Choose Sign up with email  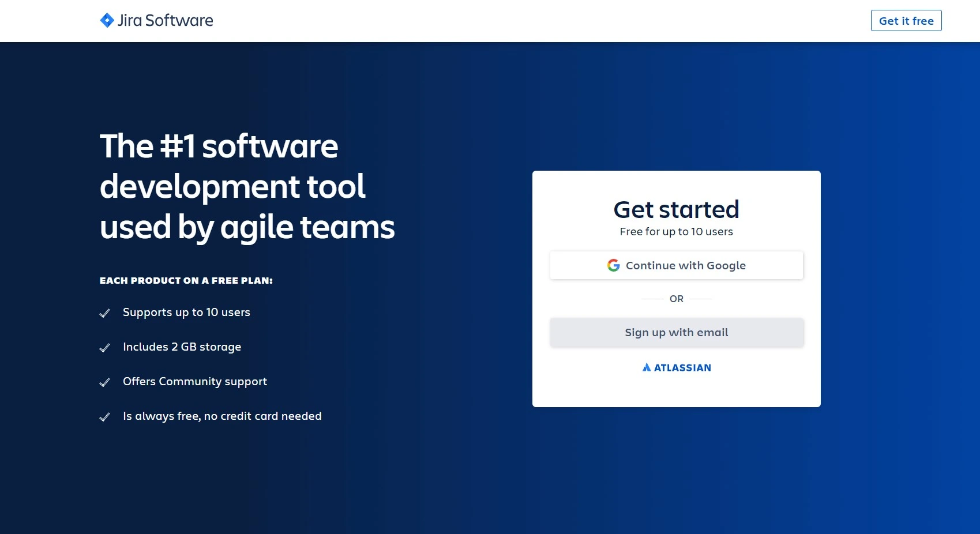677,332
